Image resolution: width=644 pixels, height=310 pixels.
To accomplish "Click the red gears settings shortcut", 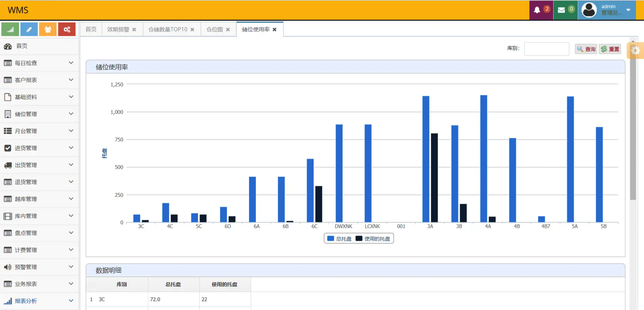I will pyautogui.click(x=66, y=29).
